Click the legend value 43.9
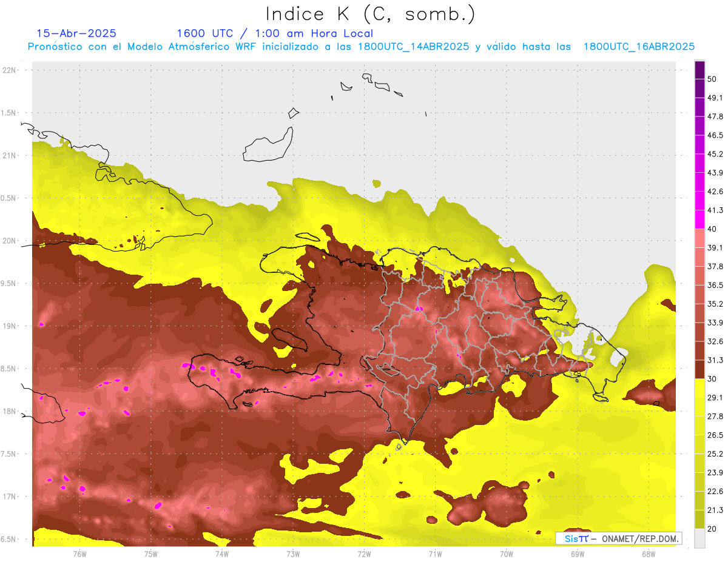The width and height of the screenshot is (728, 562). pyautogui.click(x=715, y=173)
